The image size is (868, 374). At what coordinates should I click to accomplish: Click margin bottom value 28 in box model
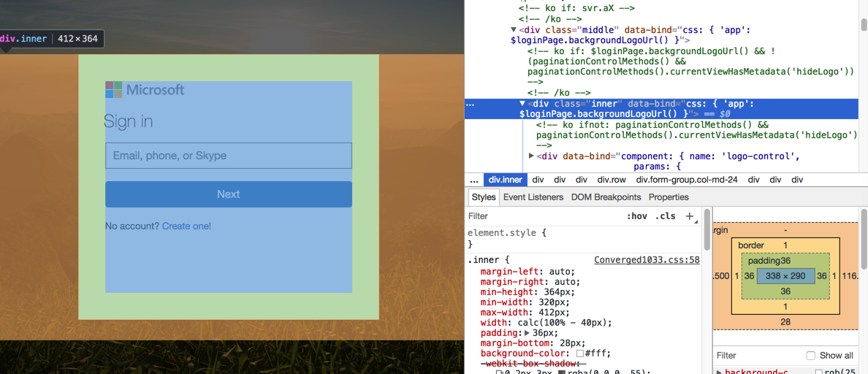[x=786, y=322]
